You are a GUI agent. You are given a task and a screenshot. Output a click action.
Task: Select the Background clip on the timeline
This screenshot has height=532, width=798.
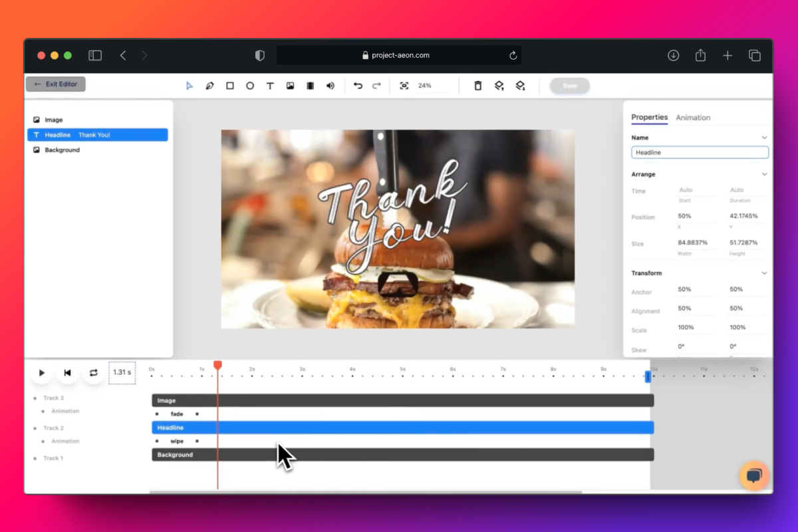pyautogui.click(x=402, y=455)
